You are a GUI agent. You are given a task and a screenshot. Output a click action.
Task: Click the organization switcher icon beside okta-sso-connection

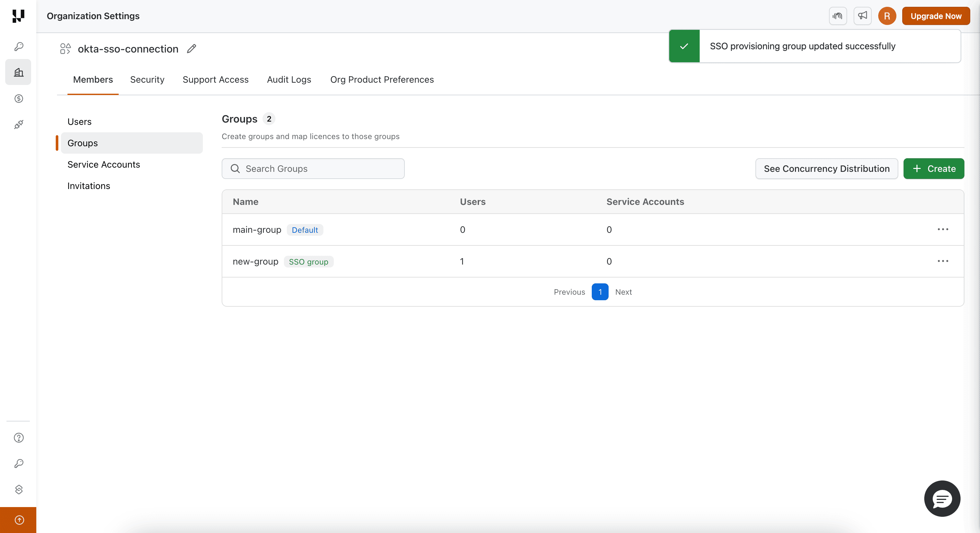coord(65,49)
